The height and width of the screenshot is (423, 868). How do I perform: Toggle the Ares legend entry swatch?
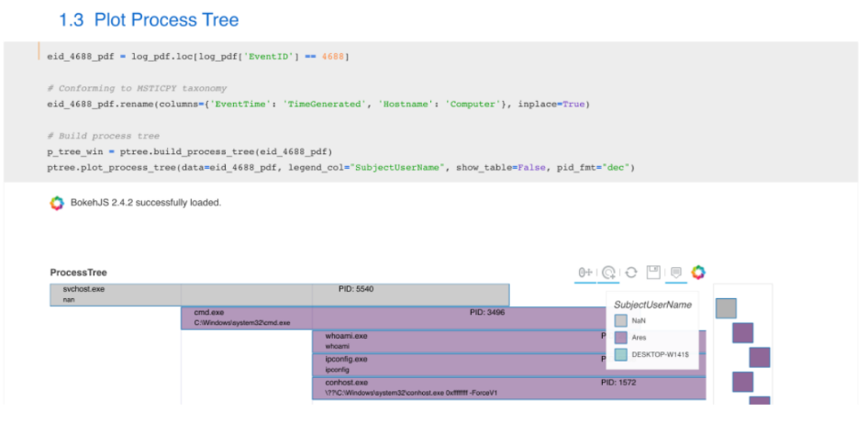[621, 338]
